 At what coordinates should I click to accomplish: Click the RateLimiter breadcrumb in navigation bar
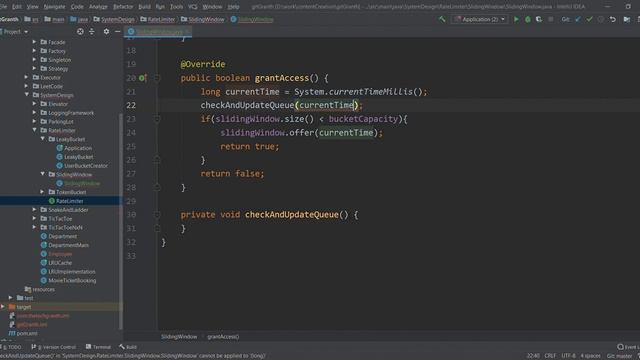point(158,19)
